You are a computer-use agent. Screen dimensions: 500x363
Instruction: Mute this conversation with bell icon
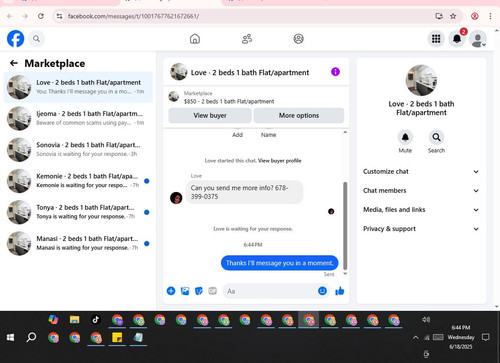coord(405,137)
